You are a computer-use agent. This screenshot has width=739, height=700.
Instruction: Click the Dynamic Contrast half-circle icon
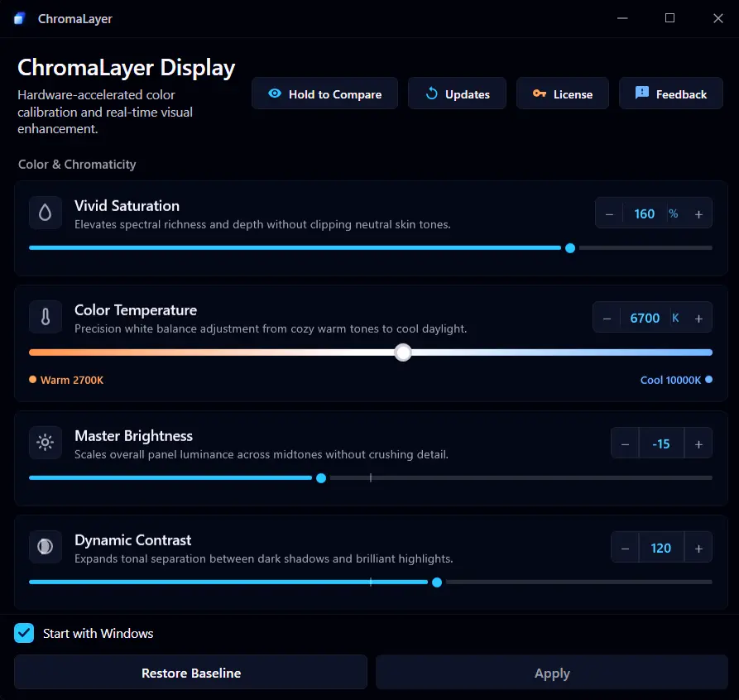46,547
